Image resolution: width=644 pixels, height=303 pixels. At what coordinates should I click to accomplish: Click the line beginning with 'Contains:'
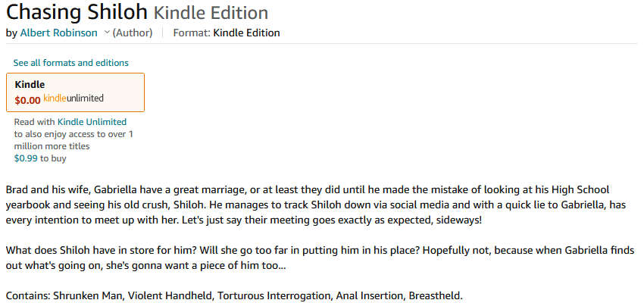(x=233, y=295)
